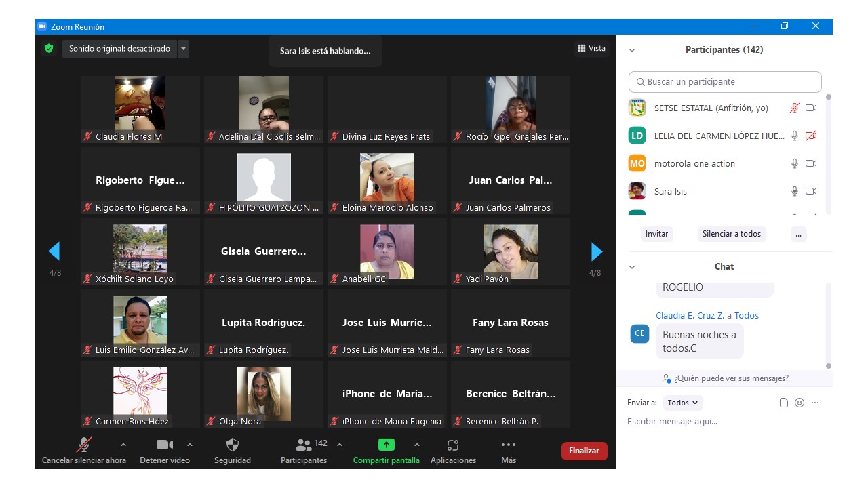Open Enviar a Todos recipient dropdown
868x488 pixels.
[683, 403]
